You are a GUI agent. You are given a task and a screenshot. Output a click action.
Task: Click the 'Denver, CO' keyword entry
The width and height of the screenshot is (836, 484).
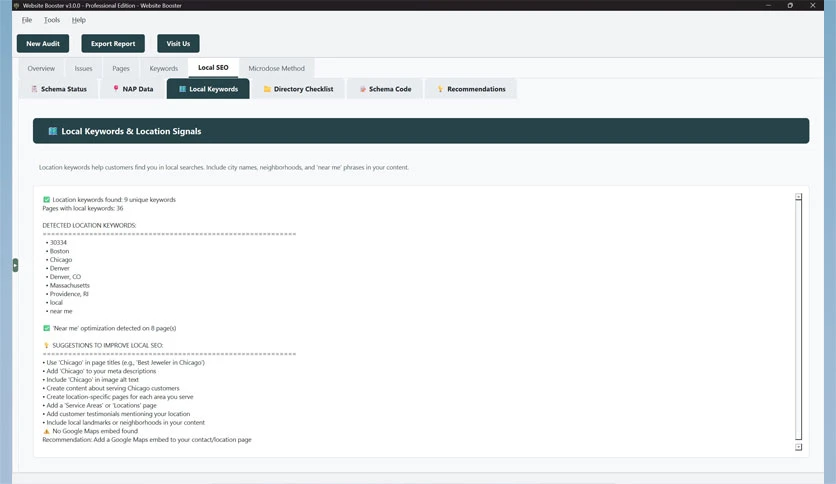[63, 277]
